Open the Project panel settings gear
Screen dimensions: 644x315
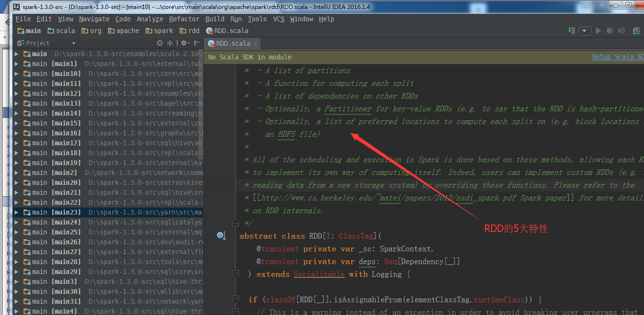point(184,43)
